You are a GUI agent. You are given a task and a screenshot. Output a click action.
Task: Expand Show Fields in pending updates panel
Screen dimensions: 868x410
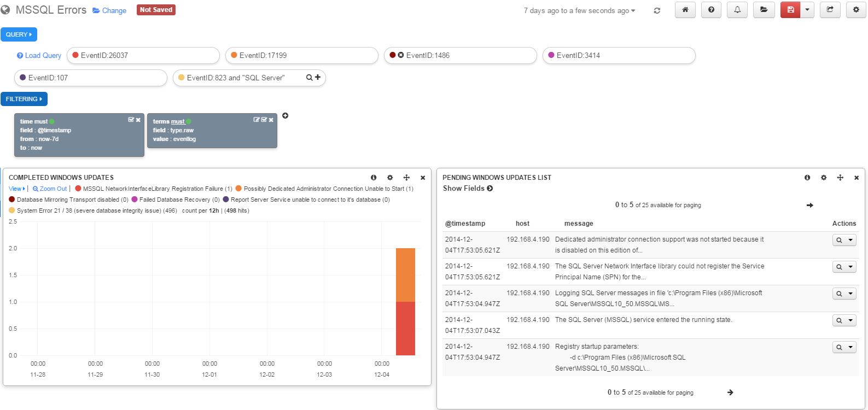tap(468, 188)
